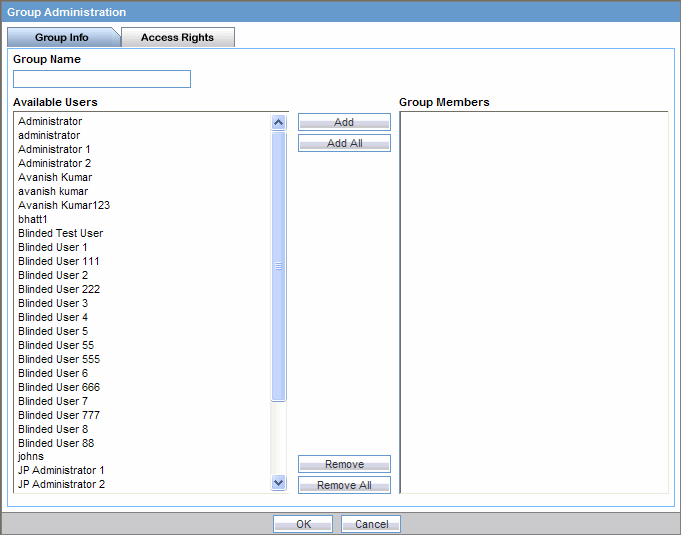Click the Add All button

pyautogui.click(x=344, y=143)
